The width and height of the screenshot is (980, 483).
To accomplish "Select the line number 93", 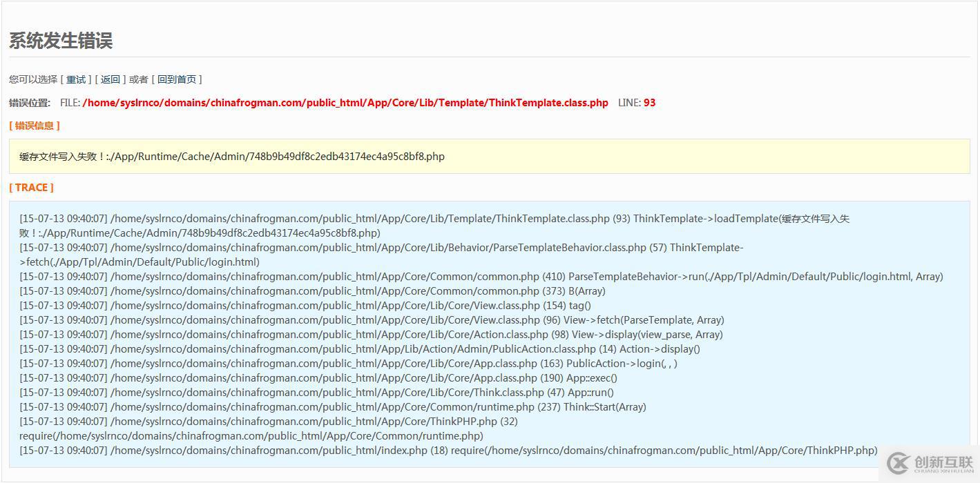I will click(650, 103).
